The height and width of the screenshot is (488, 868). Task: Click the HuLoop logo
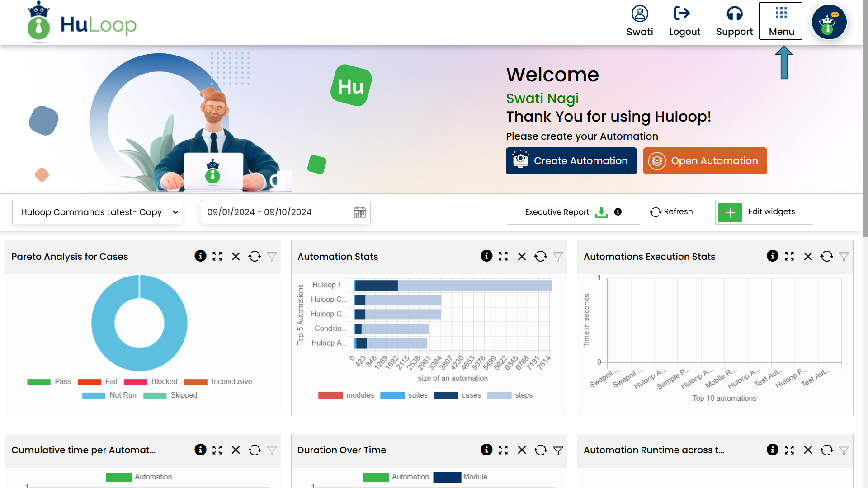pyautogui.click(x=82, y=23)
